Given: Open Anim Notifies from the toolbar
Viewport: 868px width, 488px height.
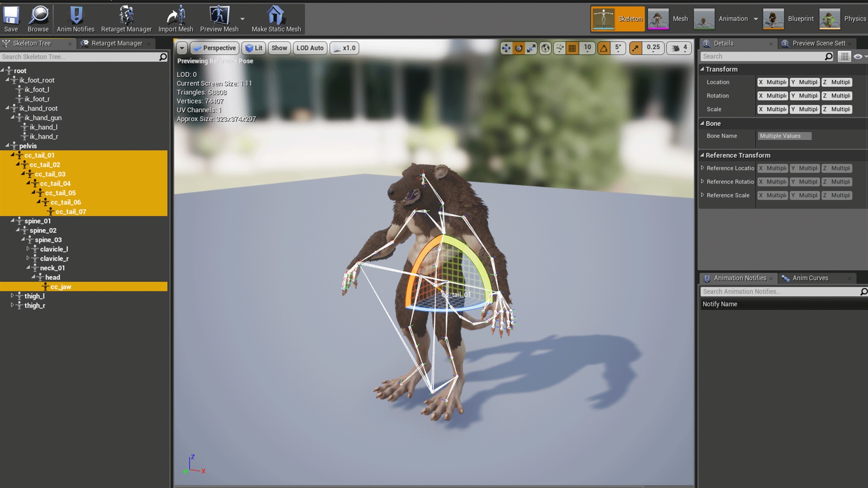Looking at the screenshot, I should click(75, 18).
